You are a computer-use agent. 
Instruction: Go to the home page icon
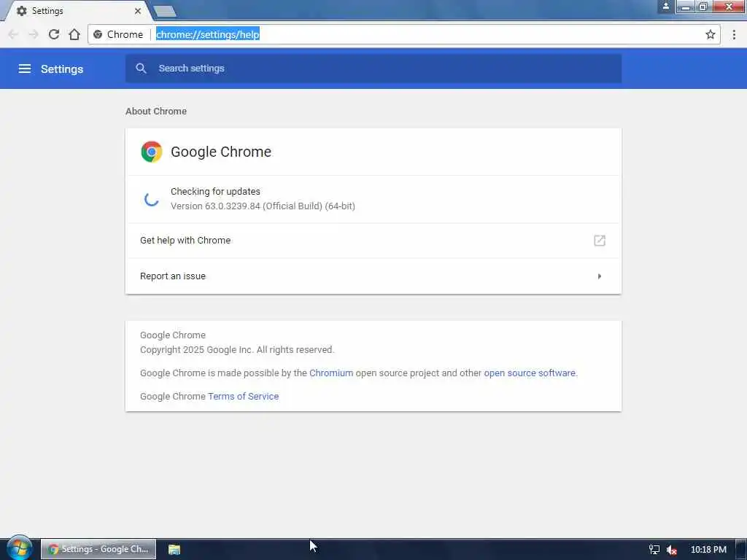click(74, 34)
